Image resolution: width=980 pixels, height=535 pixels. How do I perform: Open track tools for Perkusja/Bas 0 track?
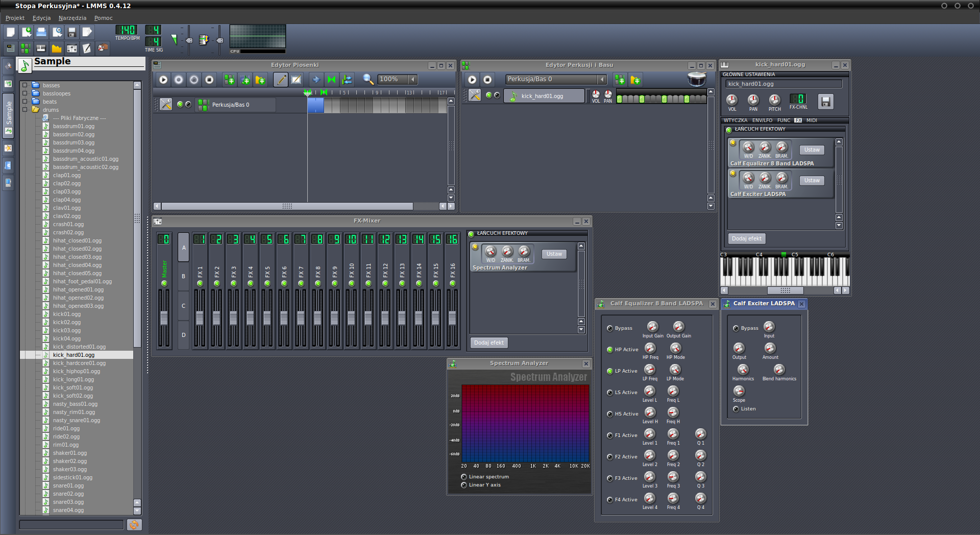(x=166, y=104)
